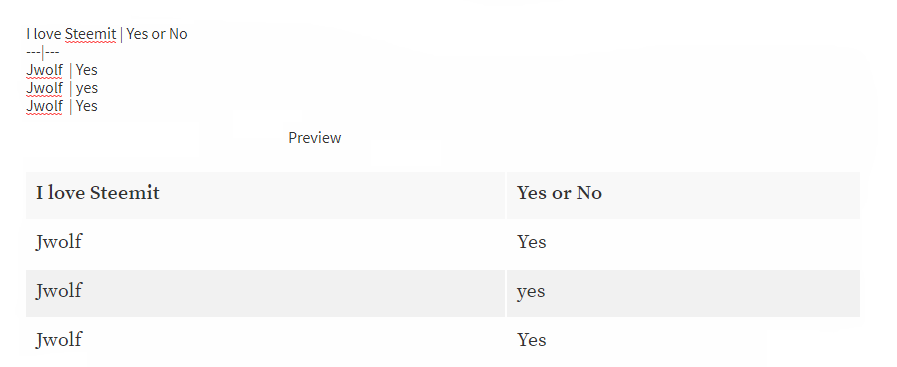
Task: Click the first Jwolf | Yes editor line
Action: [62, 70]
